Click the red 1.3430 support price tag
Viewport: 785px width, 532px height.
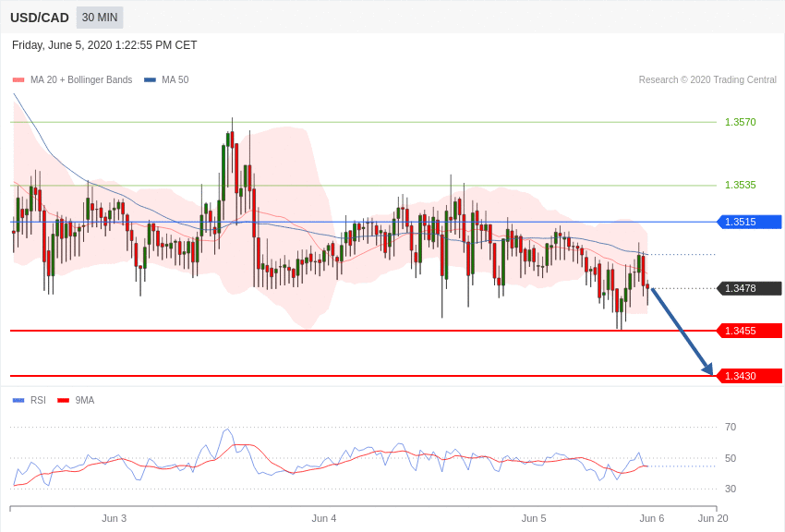(x=750, y=376)
